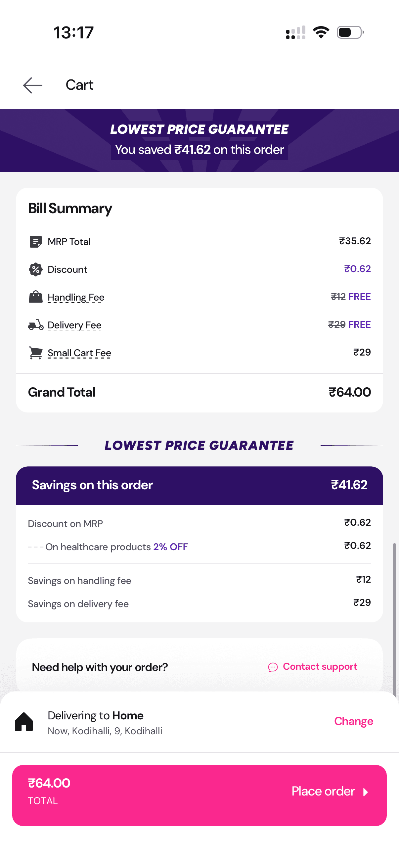Tap the MRP Total receipt icon

tap(35, 241)
